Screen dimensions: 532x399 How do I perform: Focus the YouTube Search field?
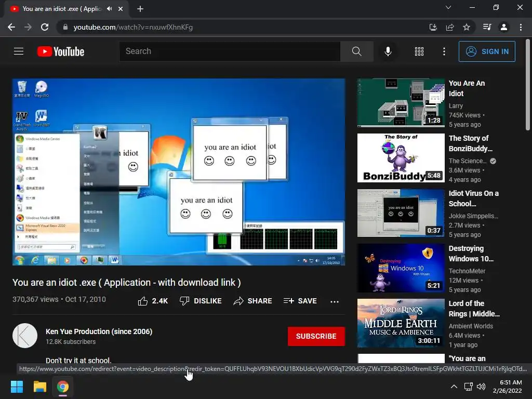230,51
